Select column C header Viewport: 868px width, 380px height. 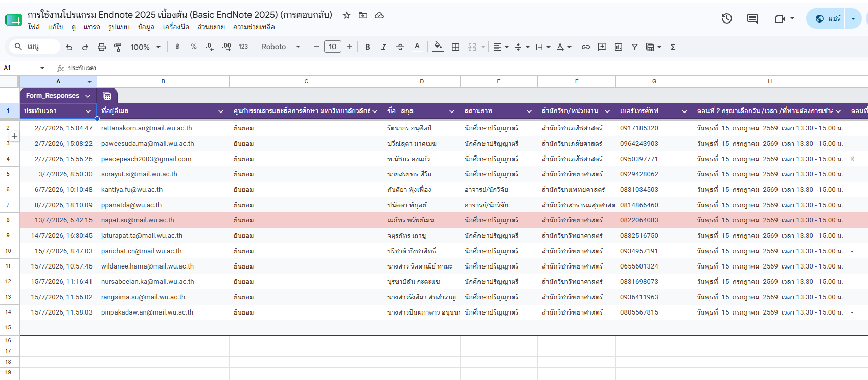(306, 82)
